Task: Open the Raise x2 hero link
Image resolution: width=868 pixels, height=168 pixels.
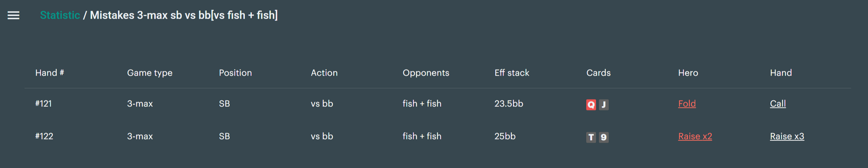Action: tap(695, 136)
